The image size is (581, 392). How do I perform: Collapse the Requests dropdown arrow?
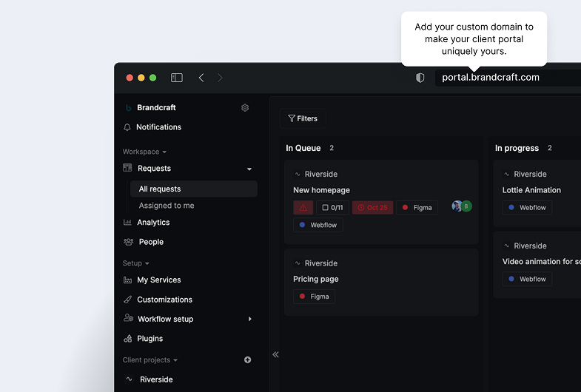(x=249, y=169)
